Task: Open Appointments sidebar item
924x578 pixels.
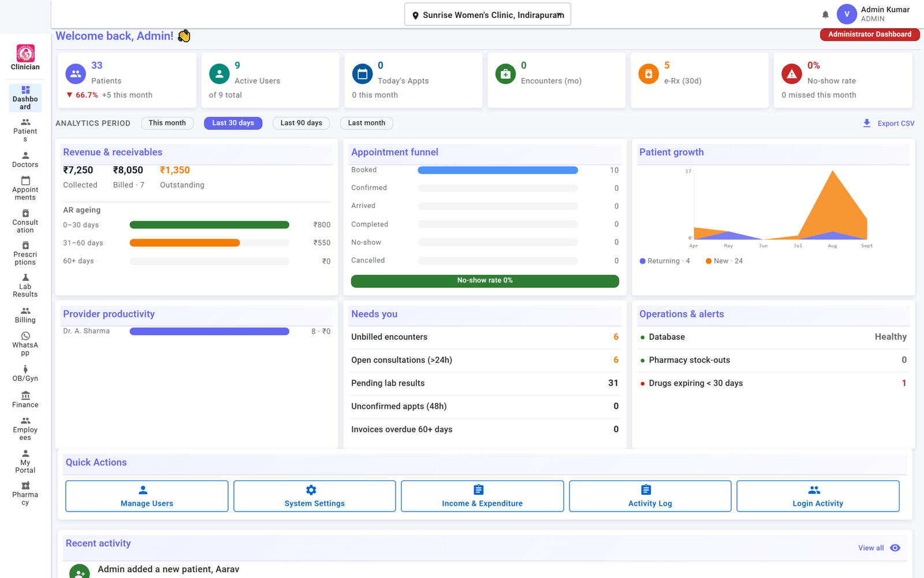Action: pyautogui.click(x=25, y=188)
